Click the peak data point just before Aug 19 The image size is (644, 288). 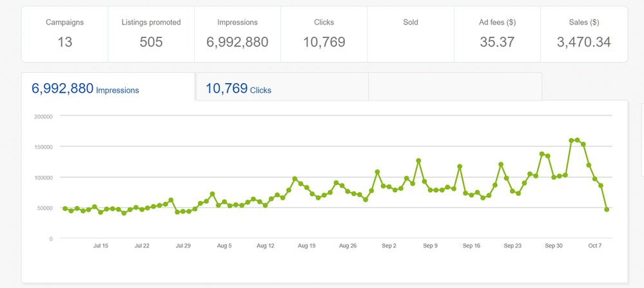(x=295, y=178)
